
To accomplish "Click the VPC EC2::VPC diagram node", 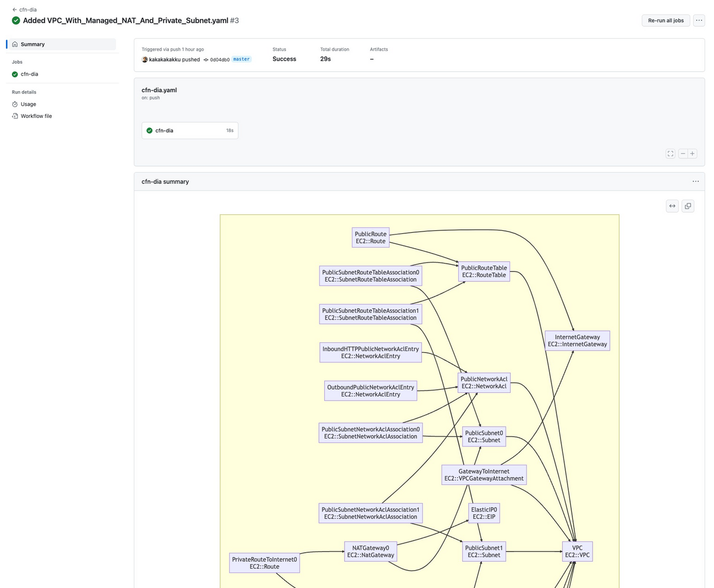I will 577,551.
